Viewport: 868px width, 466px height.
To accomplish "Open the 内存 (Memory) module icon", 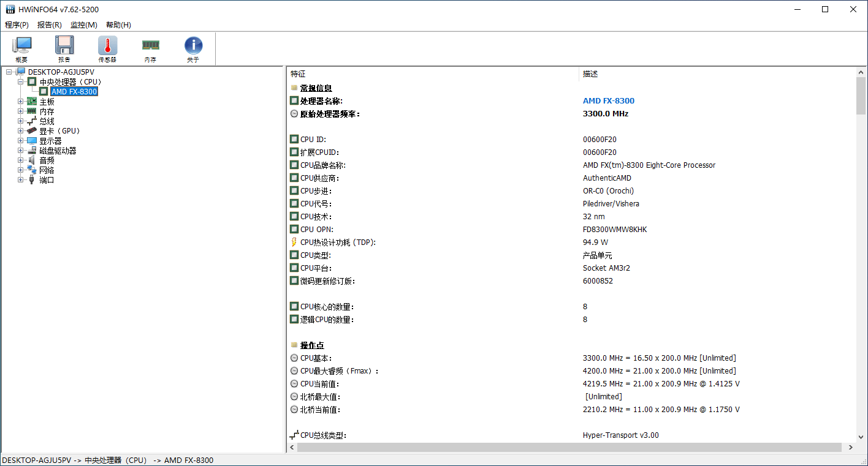I will point(150,45).
